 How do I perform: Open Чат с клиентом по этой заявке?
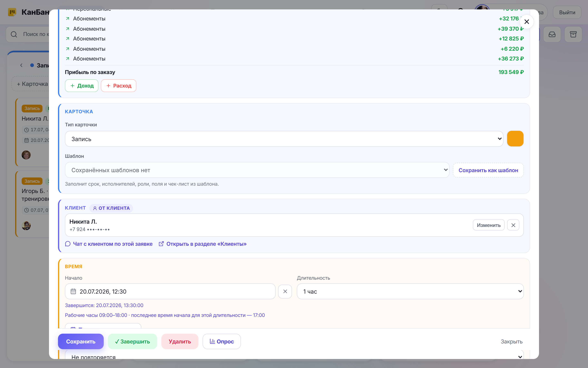click(113, 244)
